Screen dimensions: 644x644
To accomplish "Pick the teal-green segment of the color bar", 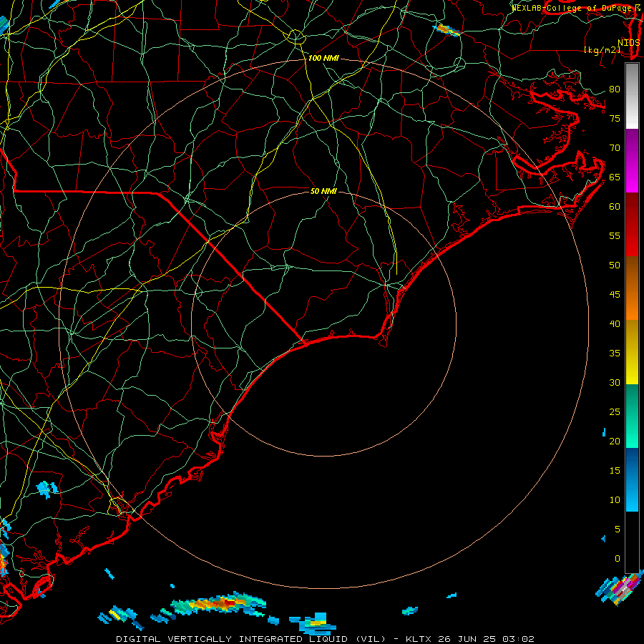I will point(632,416).
